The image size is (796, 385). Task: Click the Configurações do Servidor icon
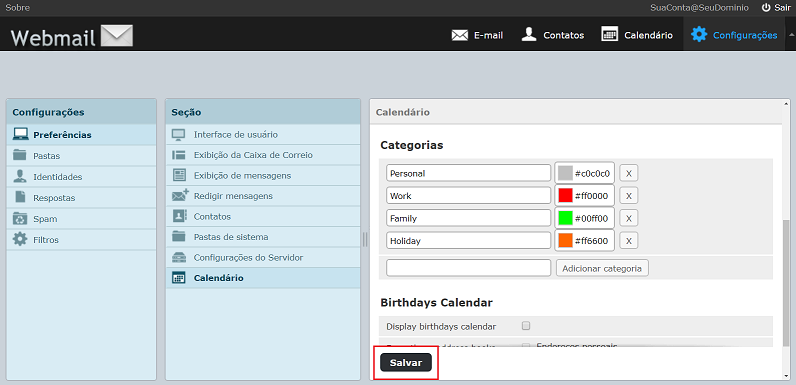[179, 257]
